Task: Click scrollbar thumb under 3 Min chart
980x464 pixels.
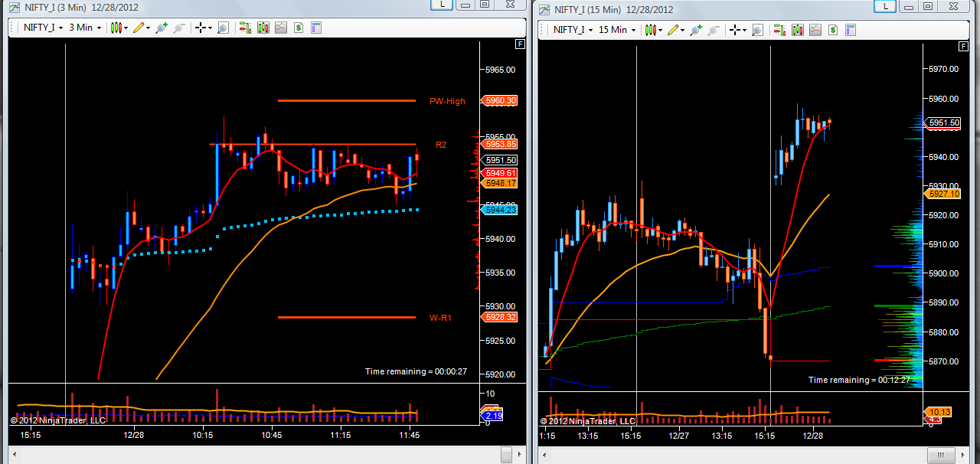Action: (505, 454)
